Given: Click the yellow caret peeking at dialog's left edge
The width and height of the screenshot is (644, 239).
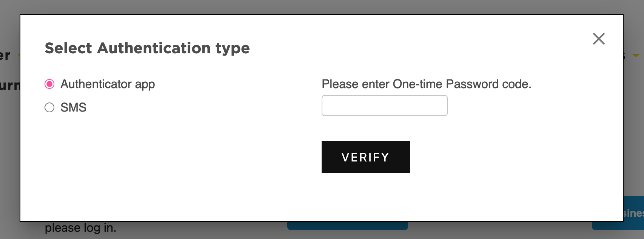Looking at the screenshot, I should [18, 56].
